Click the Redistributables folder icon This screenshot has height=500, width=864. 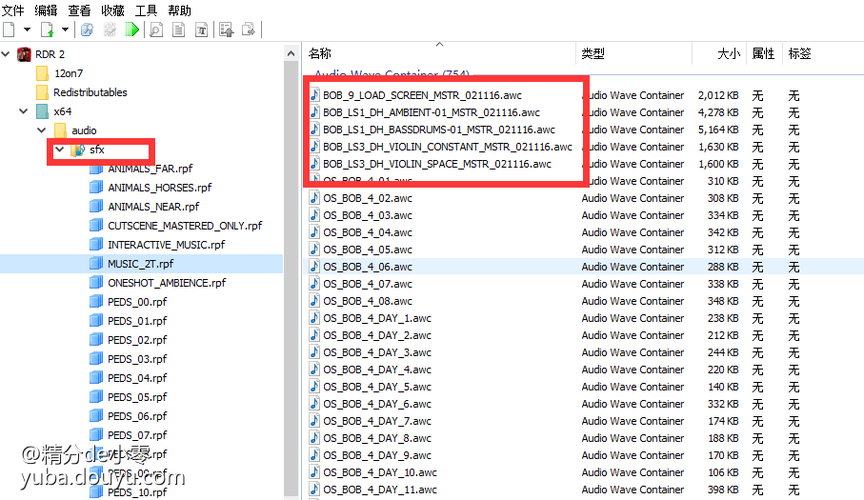(42, 92)
